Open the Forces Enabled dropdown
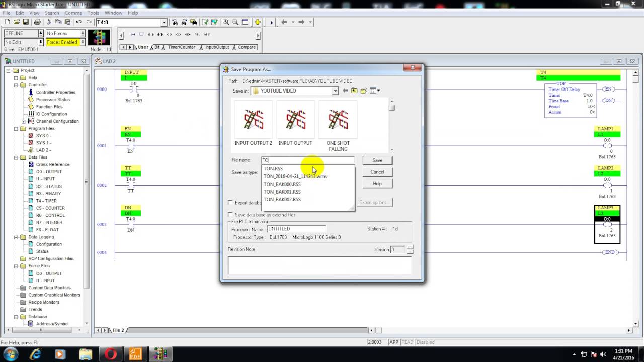Image resolution: width=644 pixels, height=362 pixels. (83, 42)
